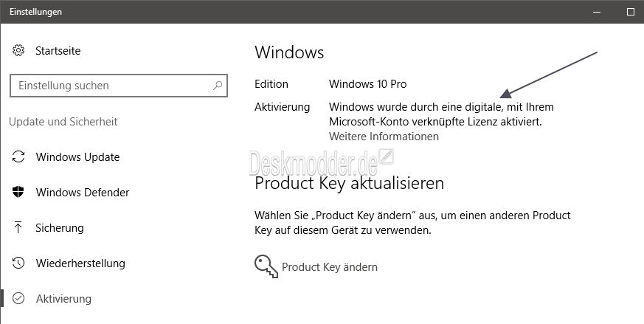644x324 pixels.
Task: Click the Aktivierung checkmark circle icon
Action: [18, 298]
